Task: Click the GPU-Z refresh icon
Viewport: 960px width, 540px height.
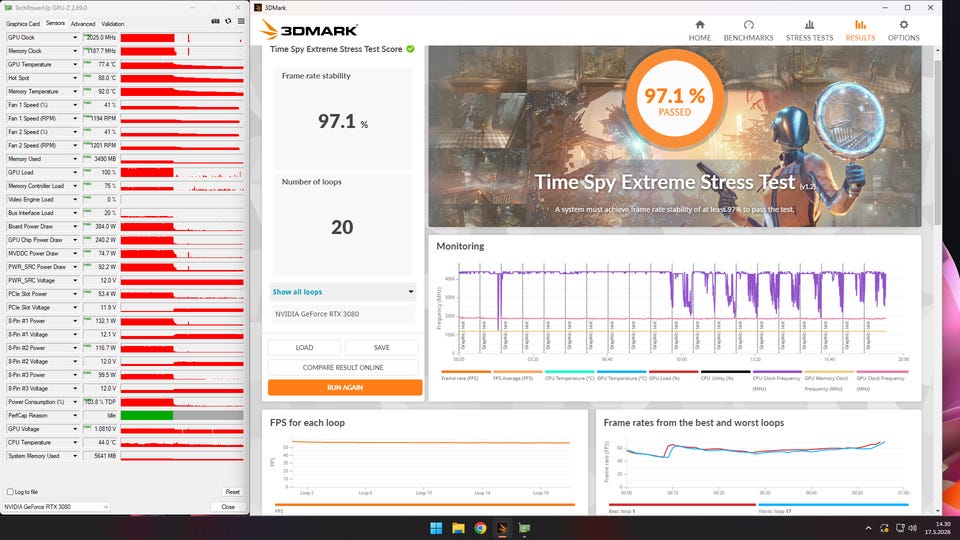Action: 228,21
